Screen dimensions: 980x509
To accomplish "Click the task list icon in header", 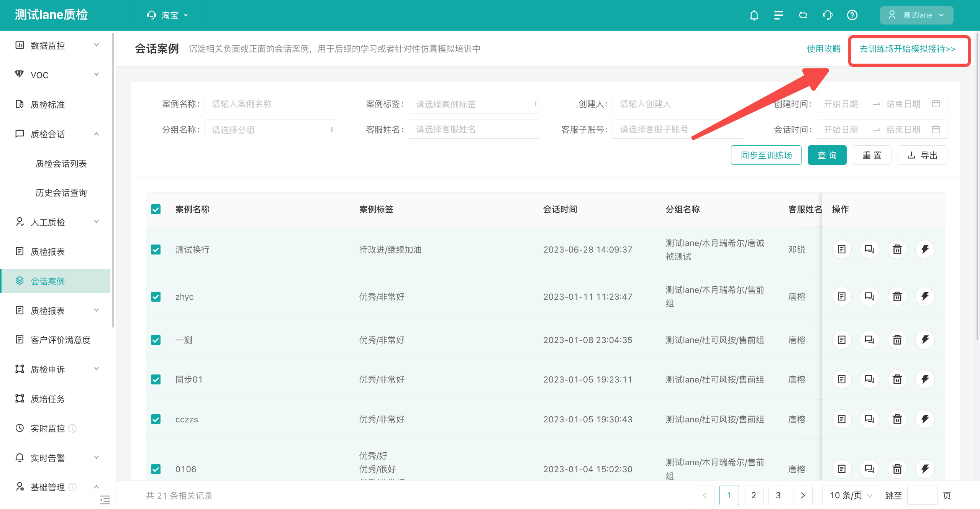I will tap(778, 15).
